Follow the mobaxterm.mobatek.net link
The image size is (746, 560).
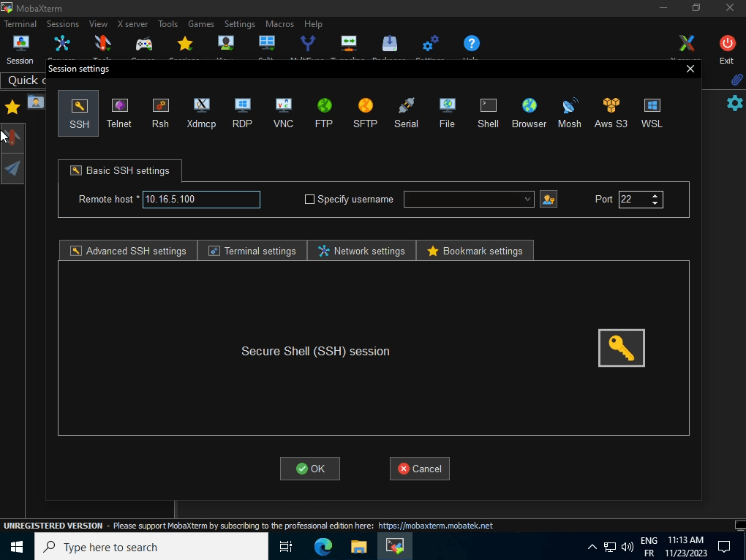435,526
